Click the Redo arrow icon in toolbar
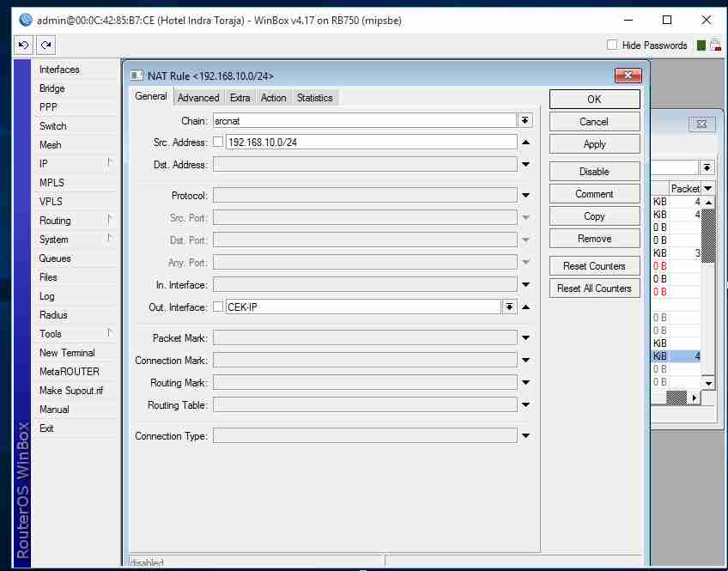 [45, 45]
